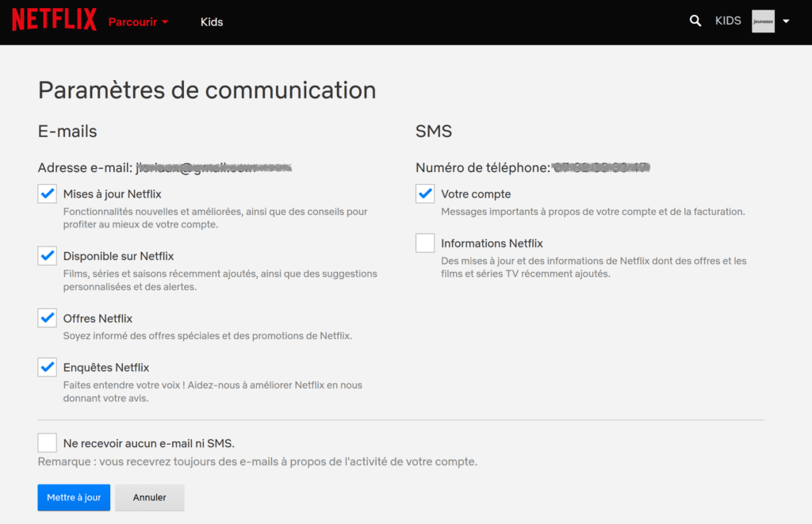Viewport: 812px width, 524px height.
Task: Click the Offres Netflix label
Action: (98, 319)
